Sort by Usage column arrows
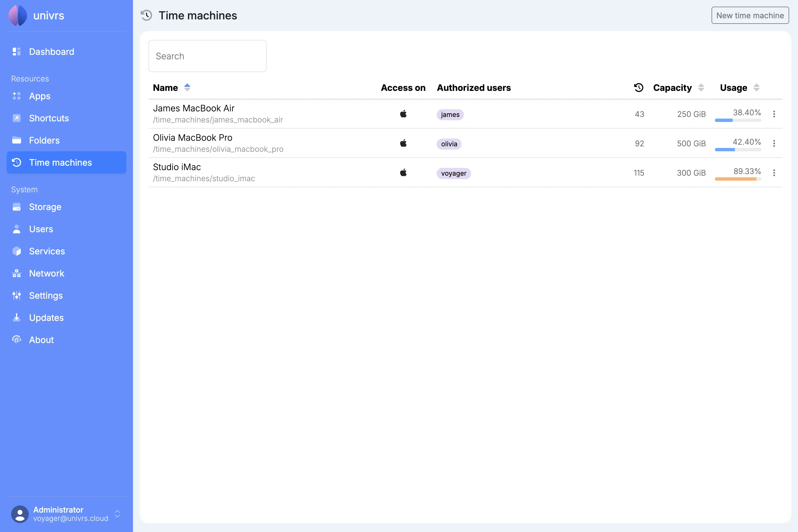Viewport: 798px width, 532px height. pyautogui.click(x=756, y=88)
